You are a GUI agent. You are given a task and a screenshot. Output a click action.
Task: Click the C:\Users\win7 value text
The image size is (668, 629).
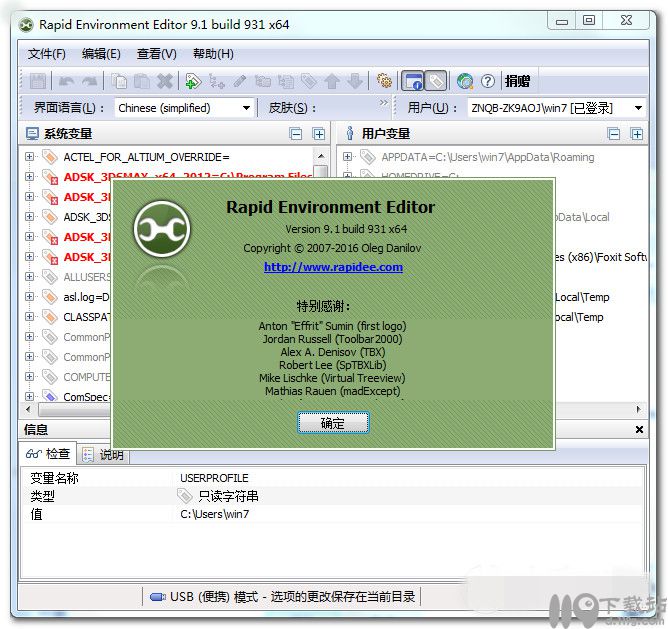[214, 514]
